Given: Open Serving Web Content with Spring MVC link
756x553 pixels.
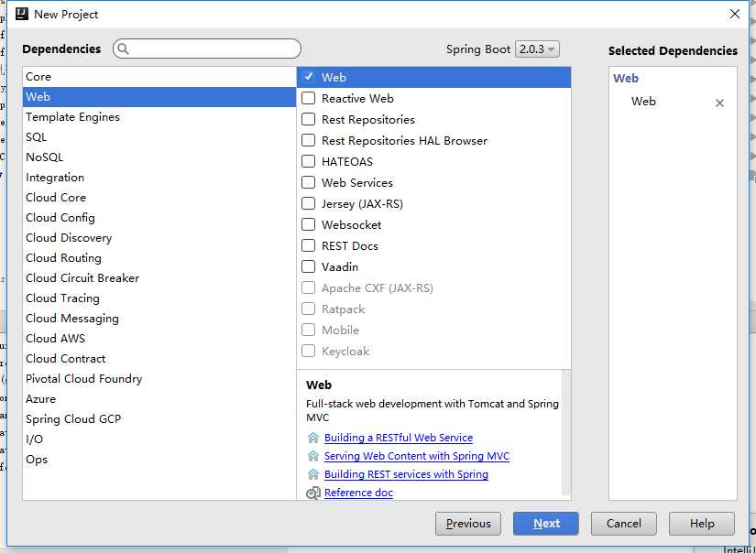Looking at the screenshot, I should (x=417, y=456).
